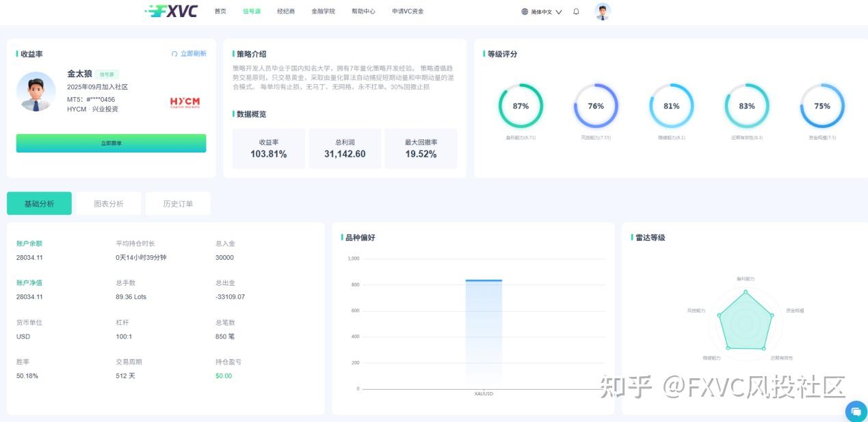
Task: Click the 76% rating ring
Action: pyautogui.click(x=596, y=106)
